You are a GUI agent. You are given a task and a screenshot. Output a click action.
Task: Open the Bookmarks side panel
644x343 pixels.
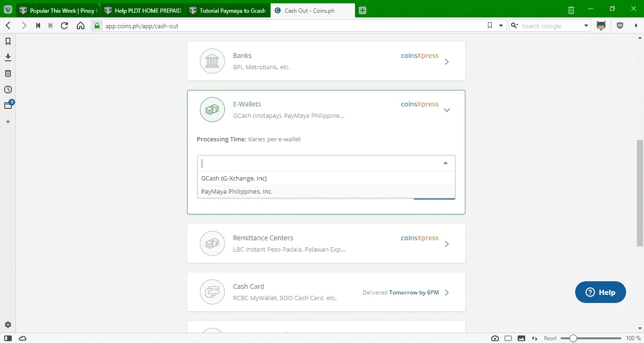click(8, 41)
